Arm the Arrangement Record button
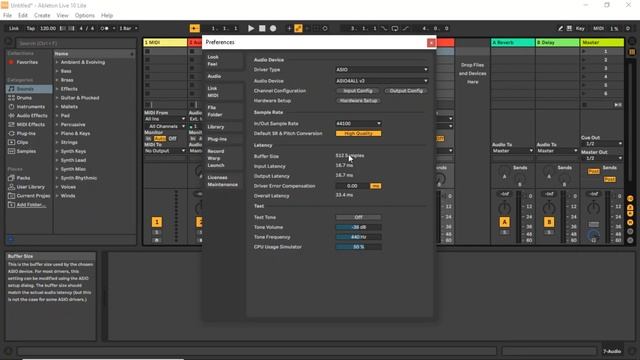Screen dimensions: 640x360 tap(273, 29)
